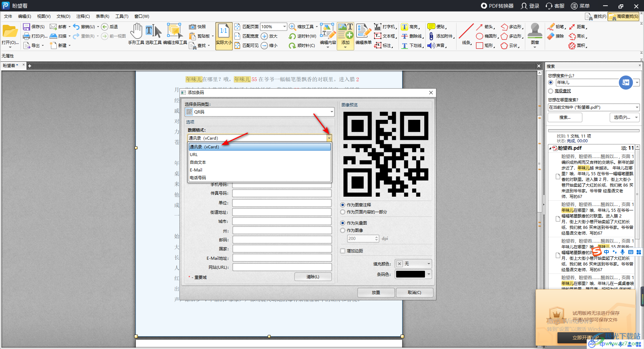The width and height of the screenshot is (644, 349).
Task: Click the Print icon
Action: (x=26, y=36)
